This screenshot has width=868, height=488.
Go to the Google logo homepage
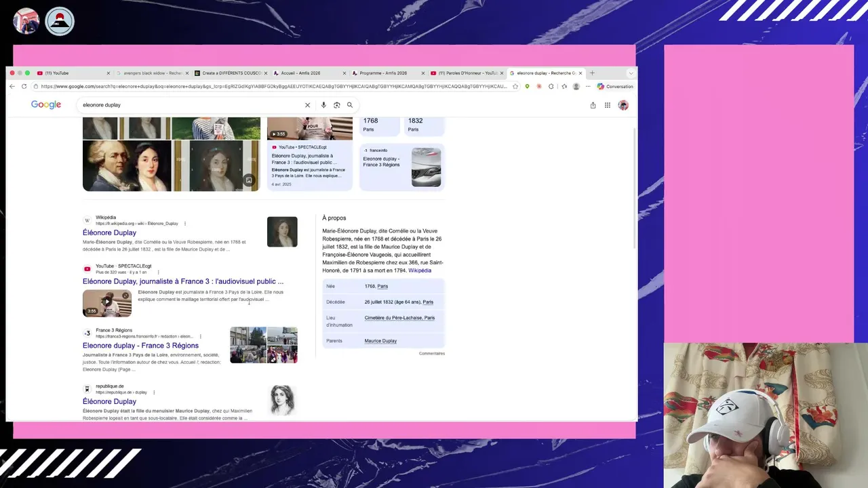point(46,105)
